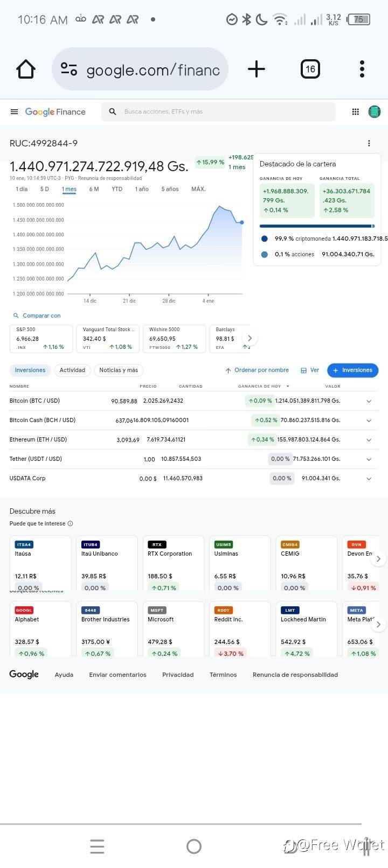388x868 pixels.
Task: Open the Ganancia de hoy sort dropdown arrow
Action: point(288,386)
